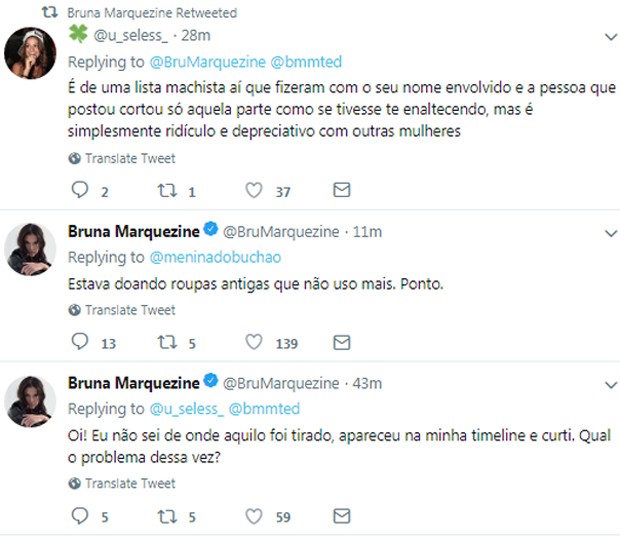
Task: Reply to the 'Estava doando roupas' tweet
Action: pos(82,343)
